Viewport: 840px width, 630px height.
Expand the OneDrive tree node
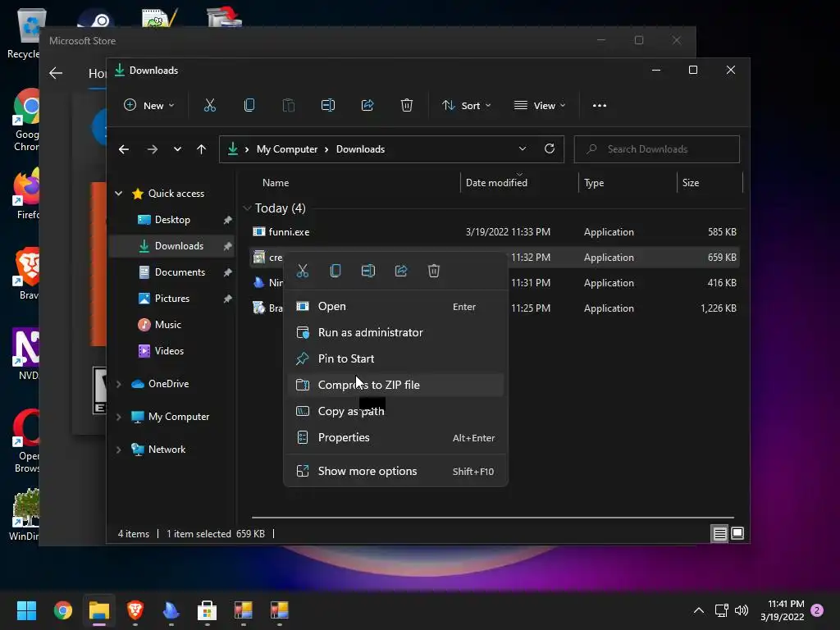pyautogui.click(x=118, y=384)
